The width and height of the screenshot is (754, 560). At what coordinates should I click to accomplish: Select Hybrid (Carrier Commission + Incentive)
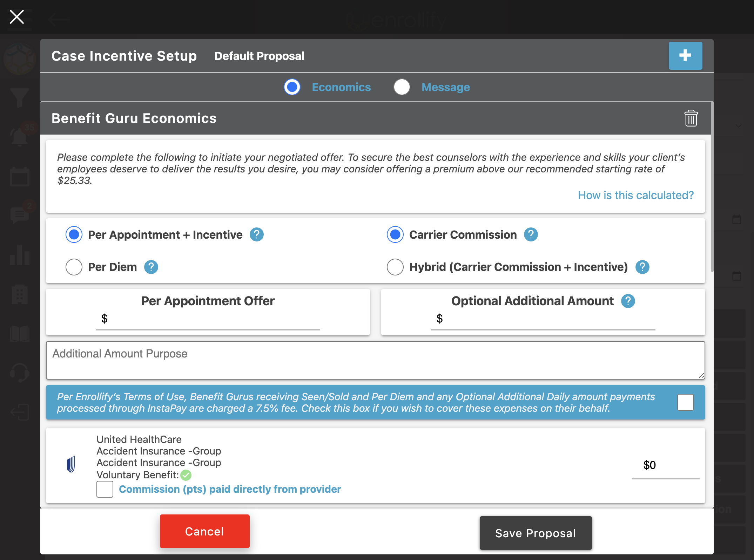395,267
